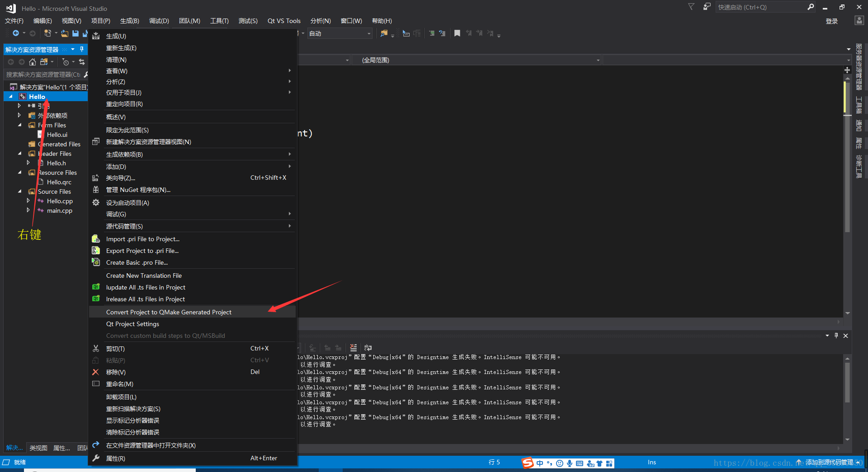Expand the main.cpp node
This screenshot has height=472, width=868.
[x=28, y=210]
